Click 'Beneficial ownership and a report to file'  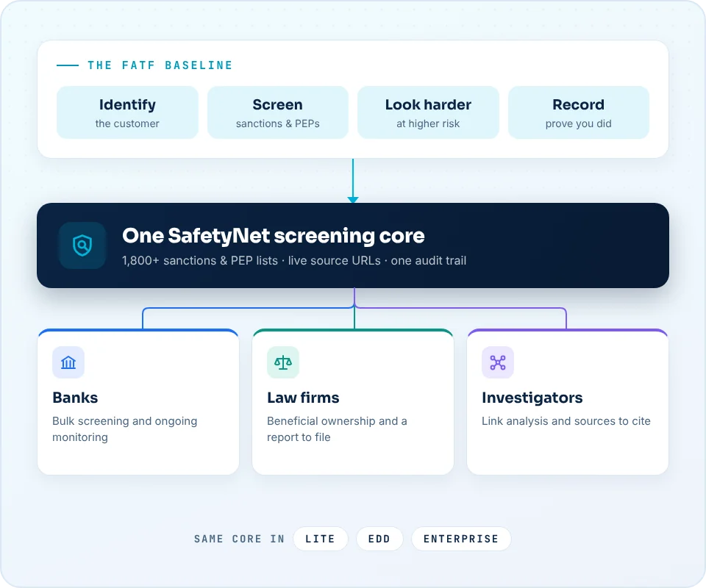(x=337, y=429)
